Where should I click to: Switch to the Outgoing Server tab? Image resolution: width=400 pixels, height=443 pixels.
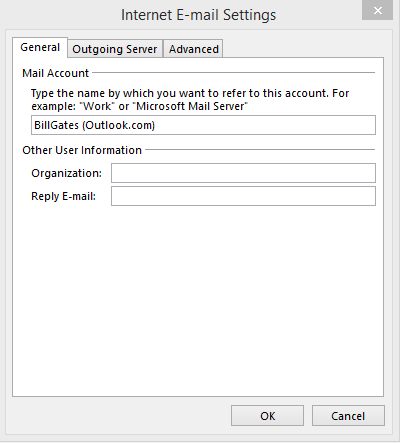point(115,49)
